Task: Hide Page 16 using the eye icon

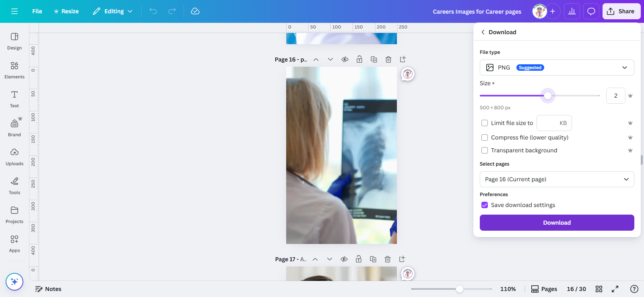Action: (x=345, y=59)
